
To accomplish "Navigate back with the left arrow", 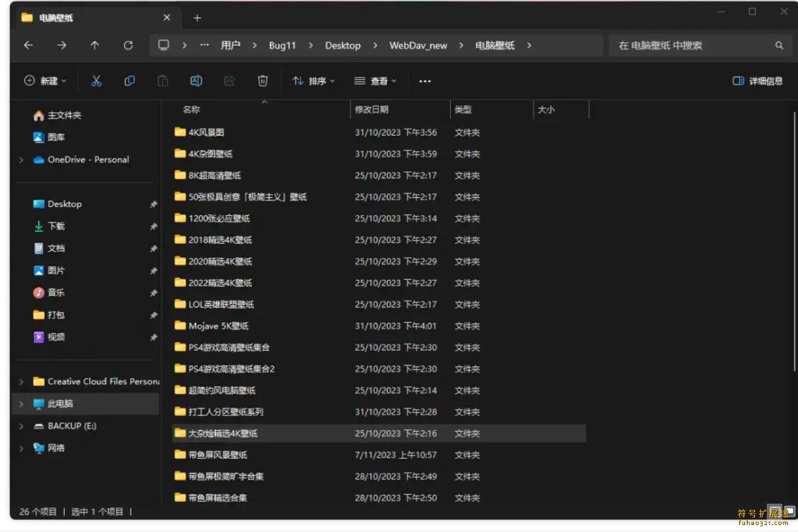I will click(x=28, y=45).
